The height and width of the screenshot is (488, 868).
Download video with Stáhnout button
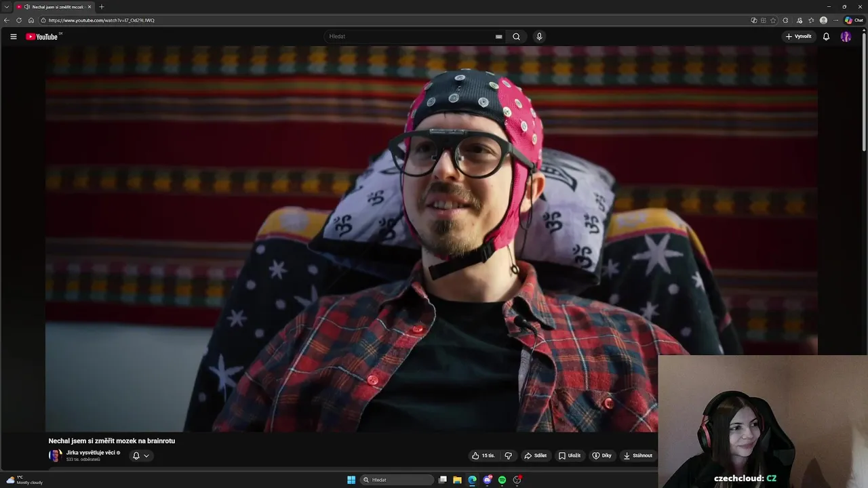[x=638, y=455]
